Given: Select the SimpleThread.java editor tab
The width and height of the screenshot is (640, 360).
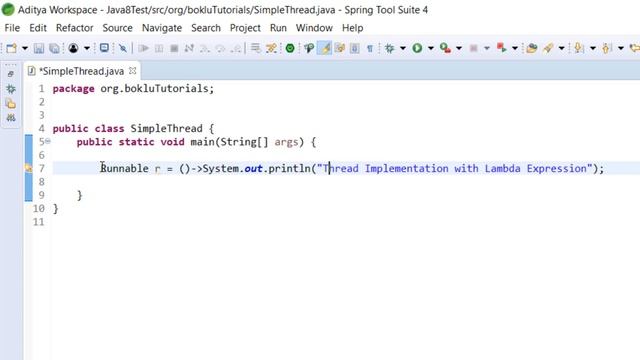Looking at the screenshot, I should [81, 71].
